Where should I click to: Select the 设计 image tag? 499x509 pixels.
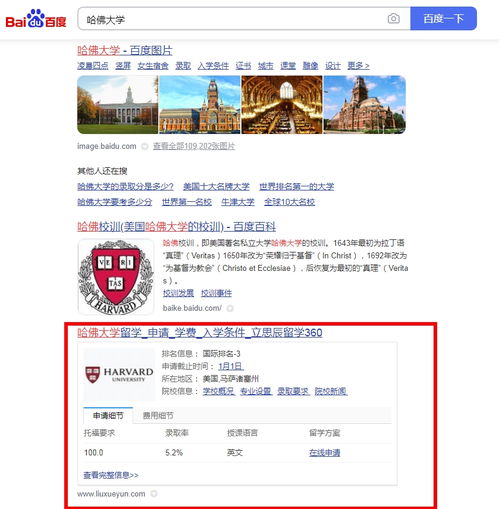coord(333,66)
